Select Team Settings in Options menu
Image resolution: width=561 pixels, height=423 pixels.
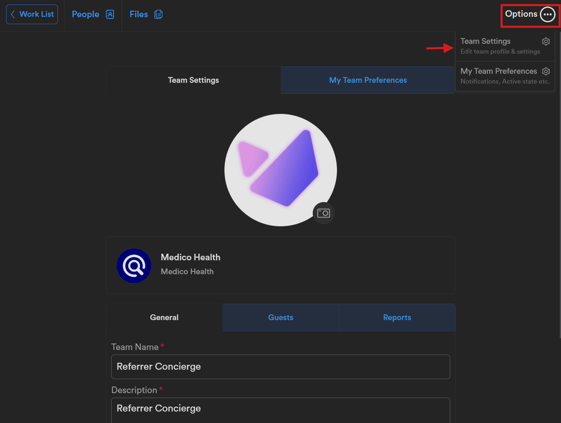tap(505, 46)
